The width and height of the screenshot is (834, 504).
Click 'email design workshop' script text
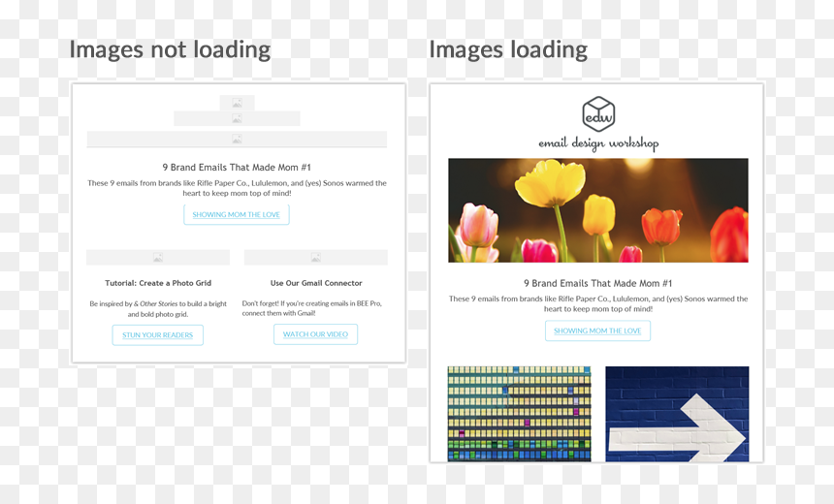point(598,143)
